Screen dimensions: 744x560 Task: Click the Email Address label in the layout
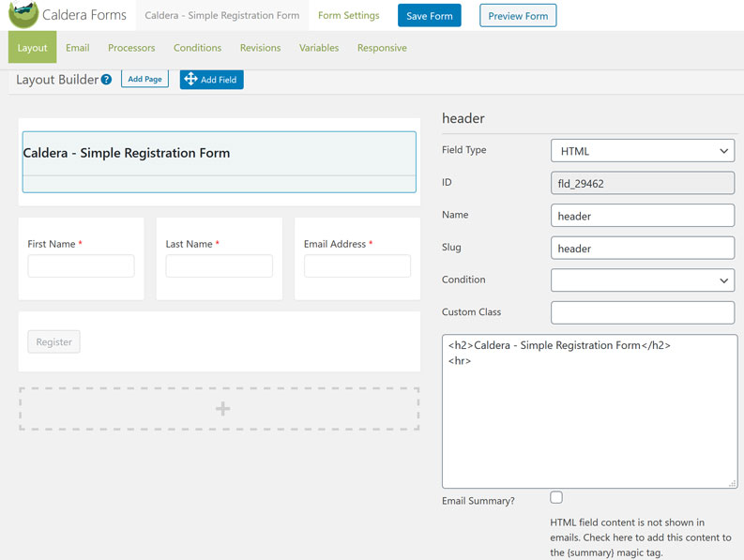coord(335,244)
